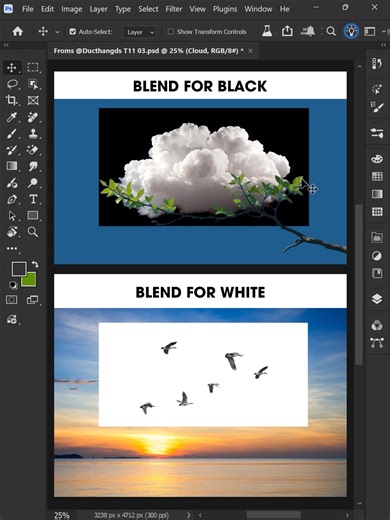390x520 pixels.
Task: Select the Eraser tool
Action: point(33,150)
